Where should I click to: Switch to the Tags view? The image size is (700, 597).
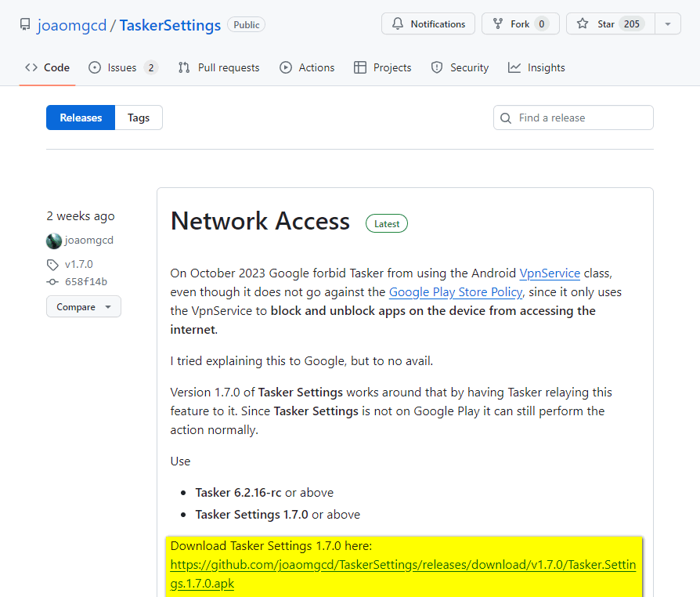139,118
